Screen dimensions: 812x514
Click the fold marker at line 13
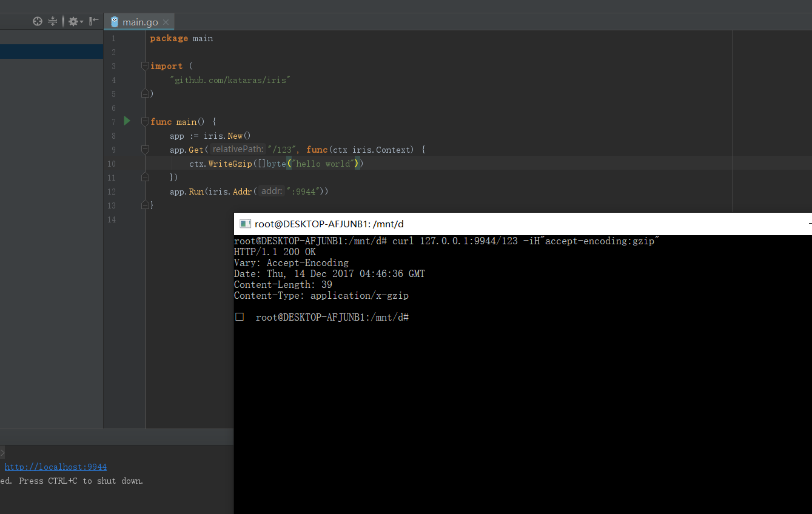pos(146,205)
